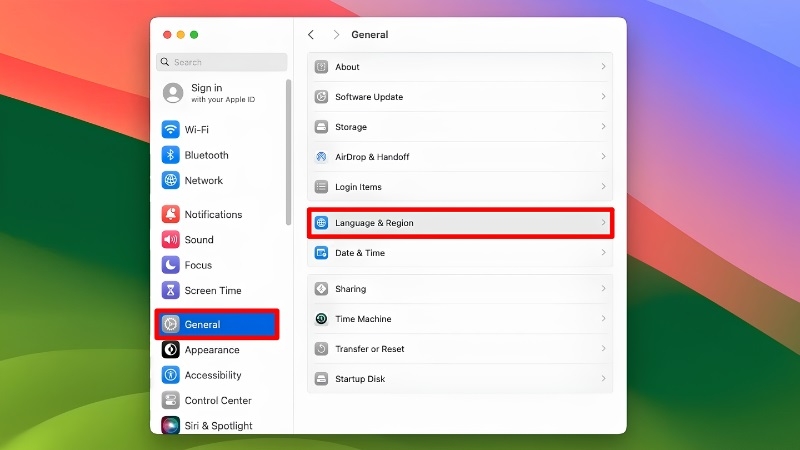800x450 pixels.
Task: Click the General gear icon
Action: pyautogui.click(x=170, y=324)
